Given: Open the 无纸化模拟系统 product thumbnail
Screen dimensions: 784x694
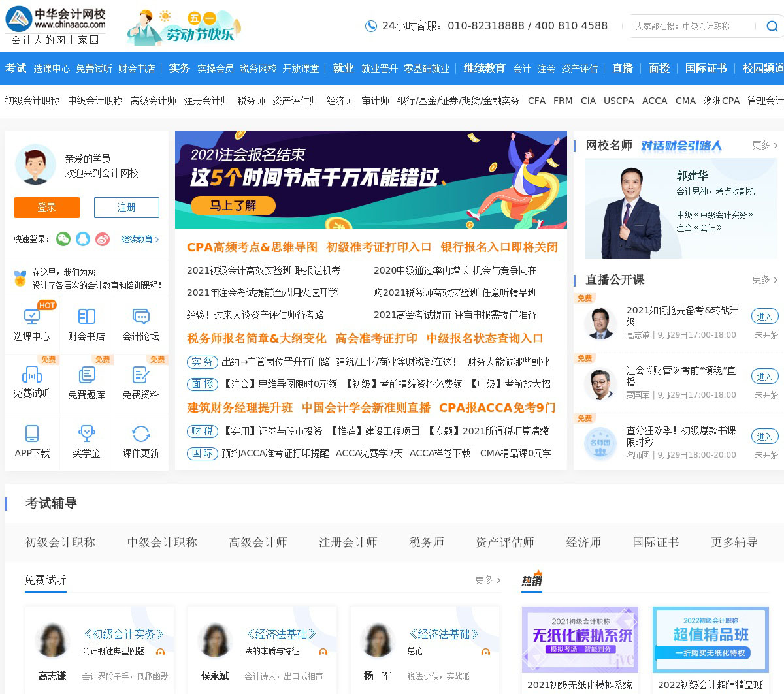Looking at the screenshot, I should point(580,639).
